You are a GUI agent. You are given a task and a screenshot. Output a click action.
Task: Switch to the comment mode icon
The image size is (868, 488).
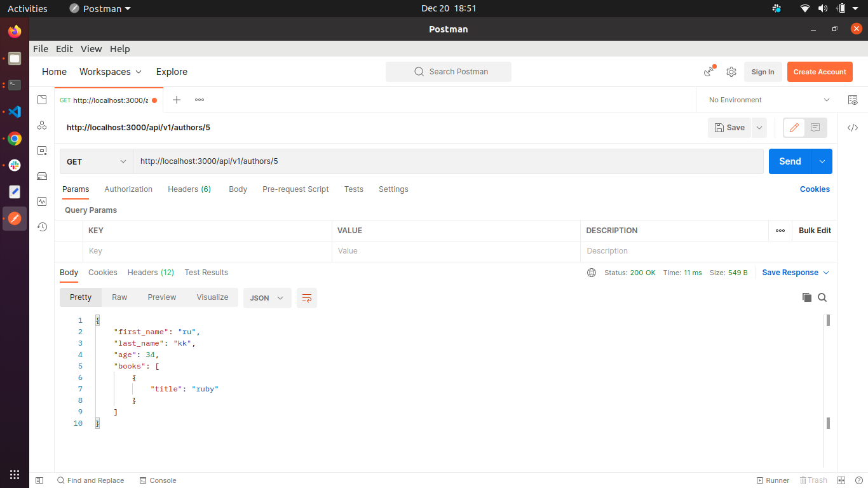pyautogui.click(x=815, y=128)
